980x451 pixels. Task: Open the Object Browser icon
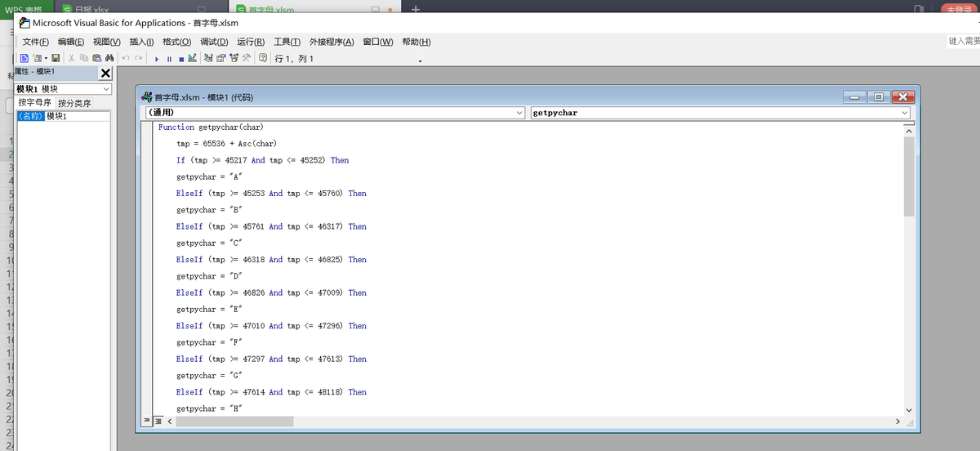pos(234,58)
